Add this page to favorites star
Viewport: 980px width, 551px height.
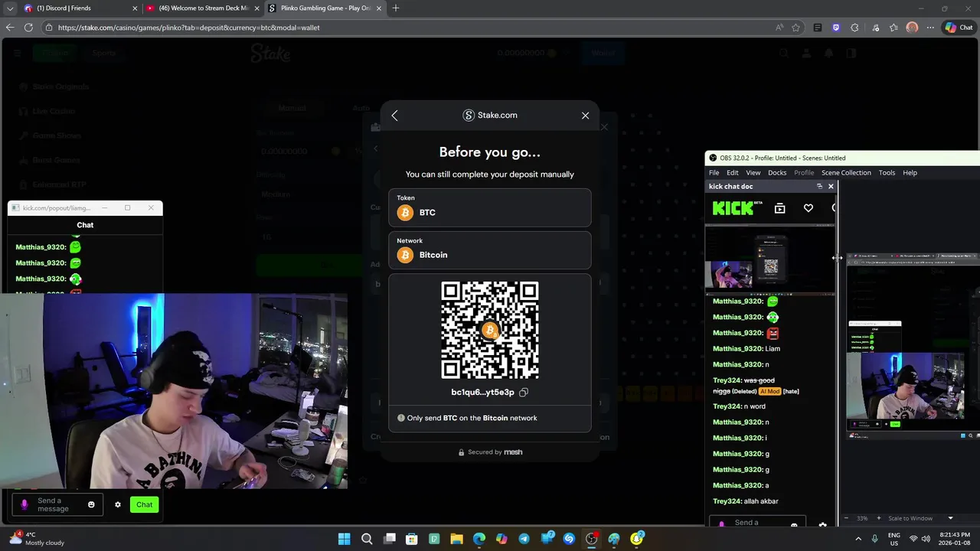point(796,28)
